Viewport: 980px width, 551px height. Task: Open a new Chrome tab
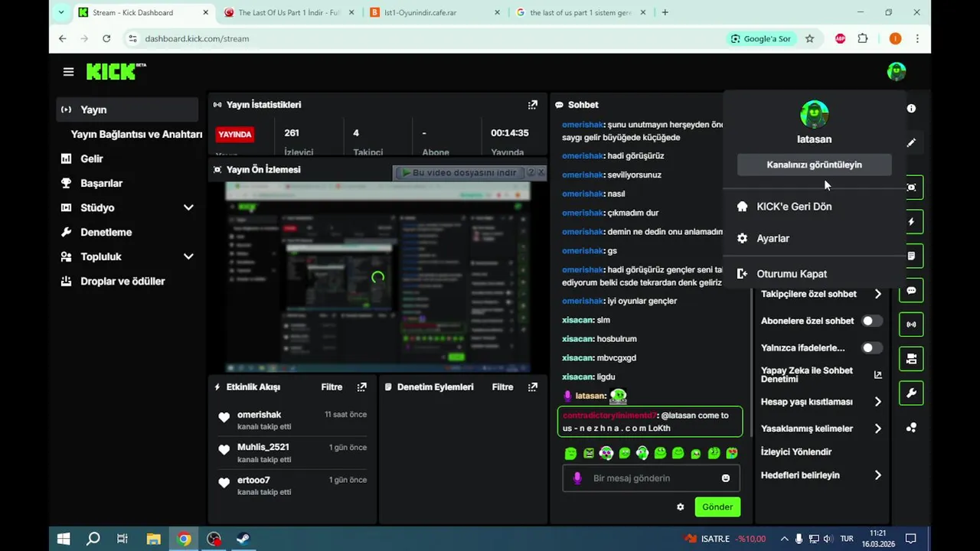click(665, 12)
